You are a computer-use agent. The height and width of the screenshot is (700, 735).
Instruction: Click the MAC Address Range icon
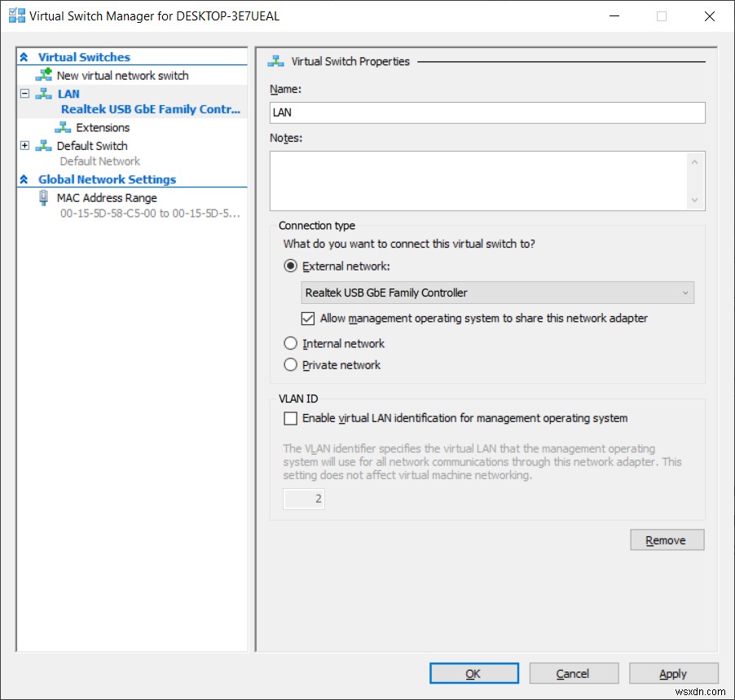pyautogui.click(x=43, y=198)
